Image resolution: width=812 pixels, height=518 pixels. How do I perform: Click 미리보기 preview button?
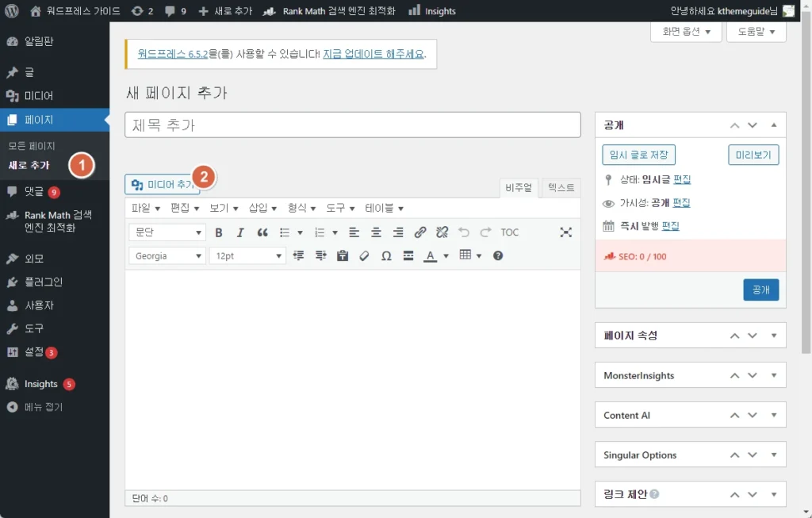pos(753,155)
